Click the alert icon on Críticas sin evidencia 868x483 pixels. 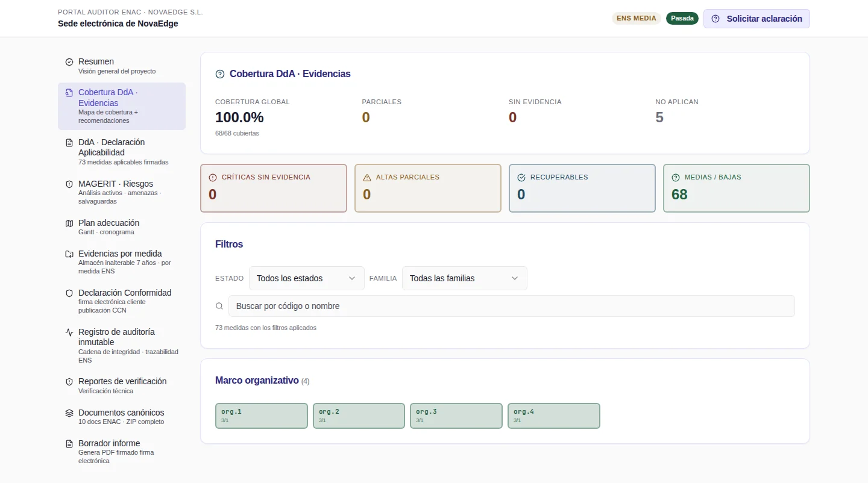coord(212,178)
